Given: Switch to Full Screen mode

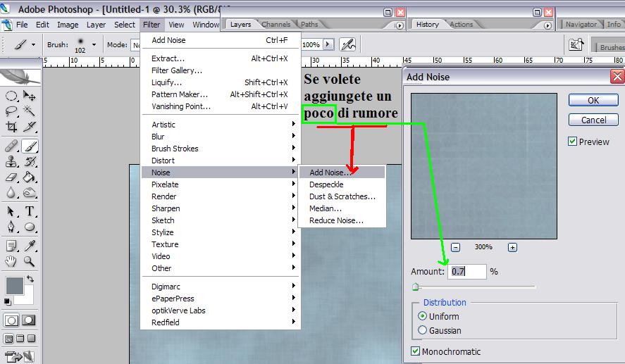Looking at the screenshot, I should coord(31,339).
